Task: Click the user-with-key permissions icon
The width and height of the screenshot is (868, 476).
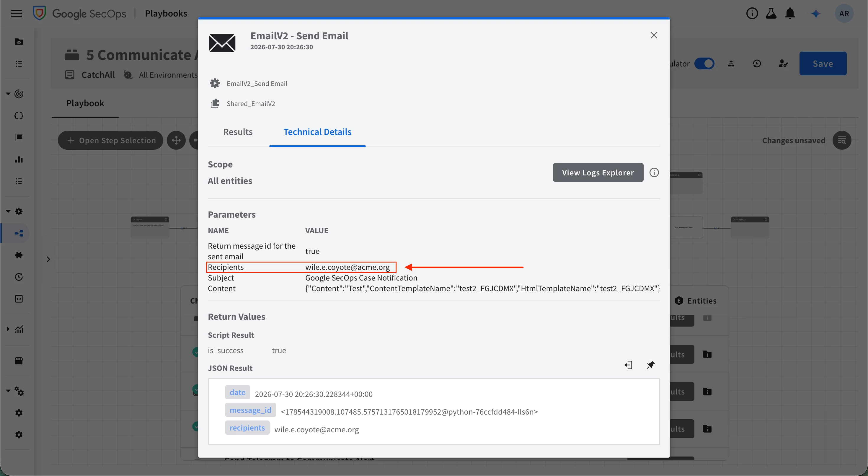Action: pos(783,63)
